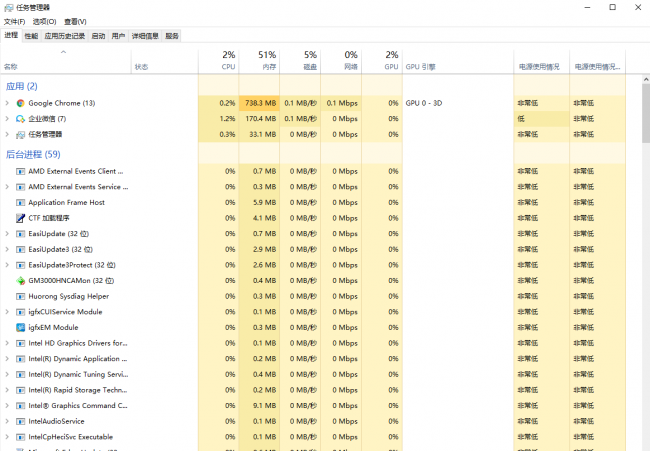Click the Huorong Sysdiag Helper icon
The width and height of the screenshot is (650, 451).
pyautogui.click(x=20, y=296)
